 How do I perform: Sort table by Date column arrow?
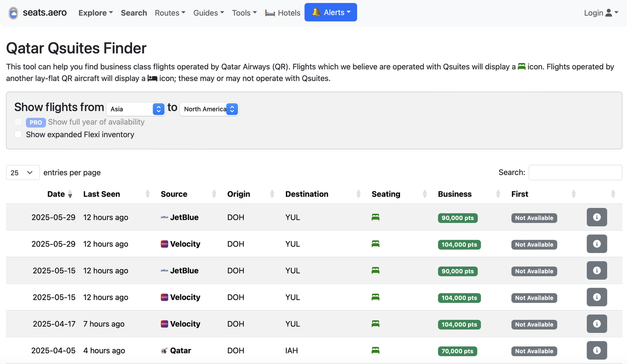tap(70, 194)
